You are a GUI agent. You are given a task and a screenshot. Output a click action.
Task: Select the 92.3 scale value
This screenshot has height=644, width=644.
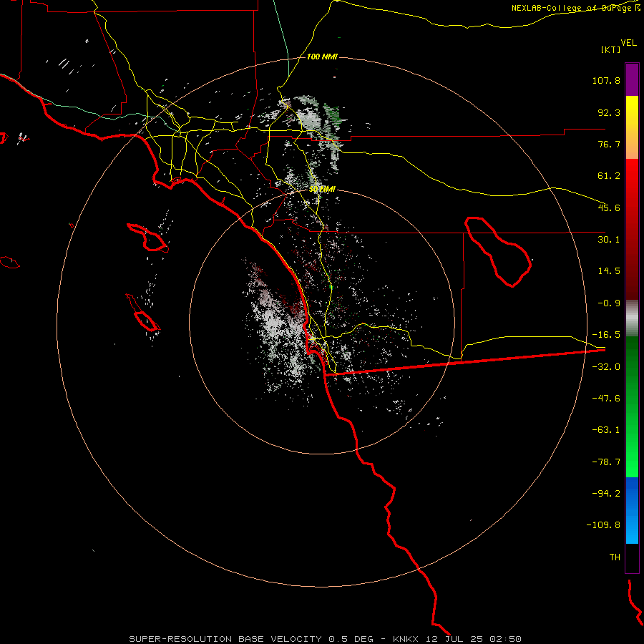609,112
